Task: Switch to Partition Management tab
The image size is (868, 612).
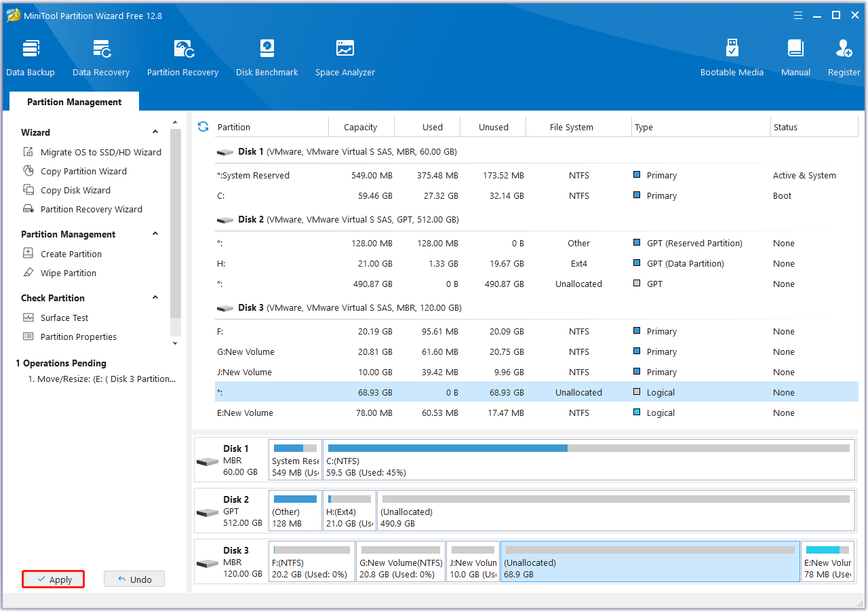Action: (74, 102)
